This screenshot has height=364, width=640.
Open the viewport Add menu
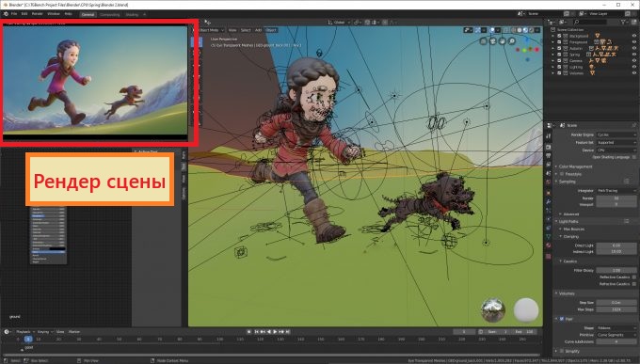click(258, 30)
